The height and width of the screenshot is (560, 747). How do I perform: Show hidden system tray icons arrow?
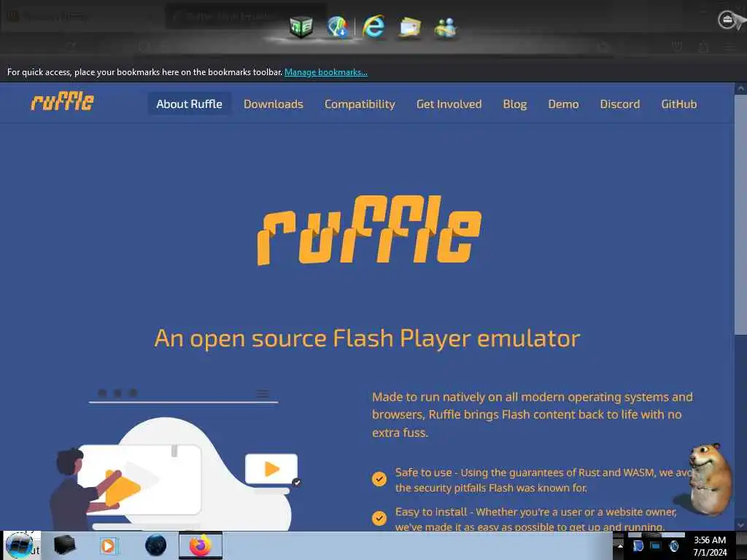tap(620, 545)
